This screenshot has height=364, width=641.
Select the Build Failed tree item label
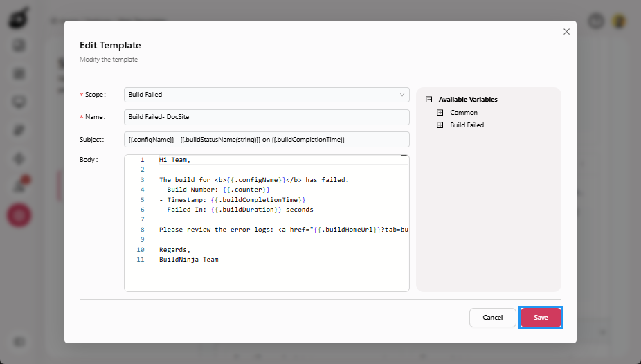[x=467, y=125]
